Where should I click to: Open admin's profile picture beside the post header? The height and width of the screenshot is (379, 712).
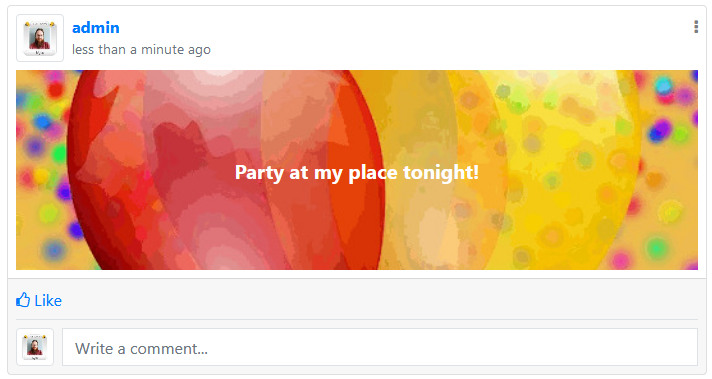click(40, 38)
